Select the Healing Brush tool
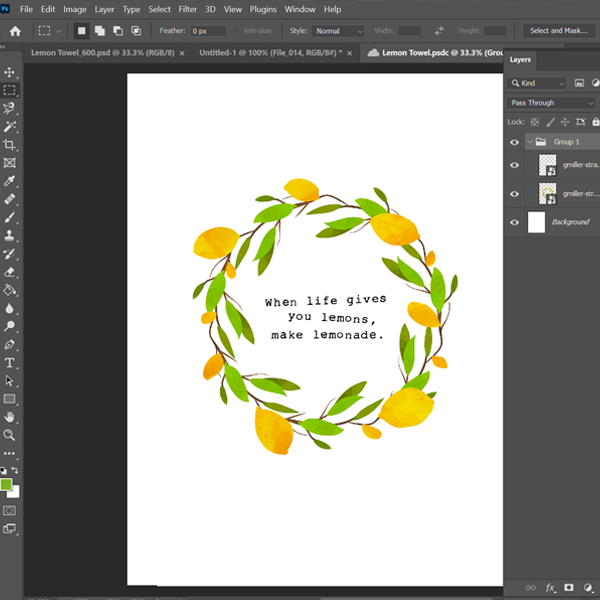The image size is (600, 600). (10, 199)
